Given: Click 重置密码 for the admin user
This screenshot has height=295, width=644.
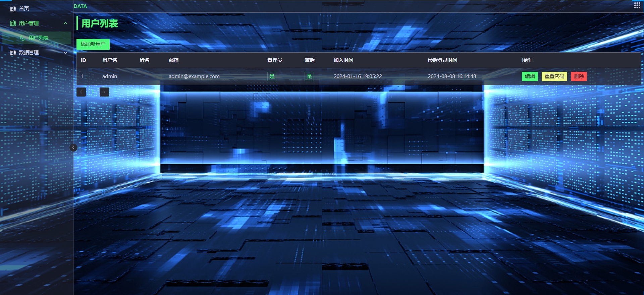Looking at the screenshot, I should (x=554, y=76).
